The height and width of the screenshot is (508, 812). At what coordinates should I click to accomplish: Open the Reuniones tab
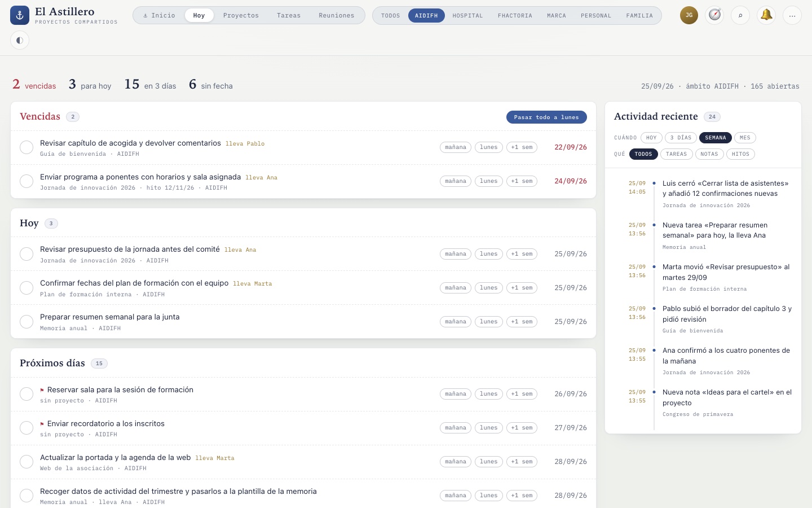click(337, 15)
